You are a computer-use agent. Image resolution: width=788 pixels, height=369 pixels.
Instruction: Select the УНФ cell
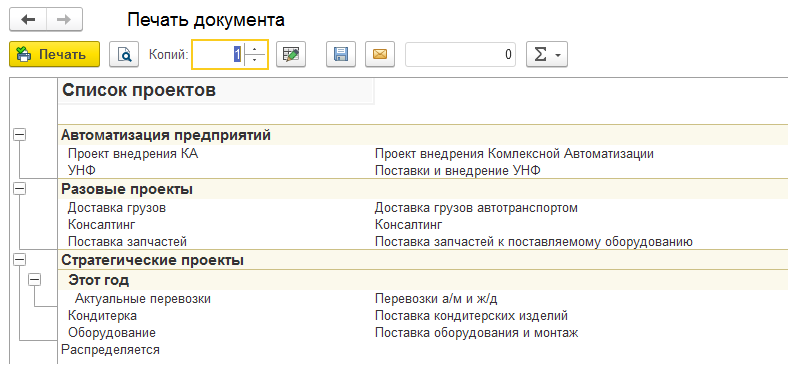(82, 170)
